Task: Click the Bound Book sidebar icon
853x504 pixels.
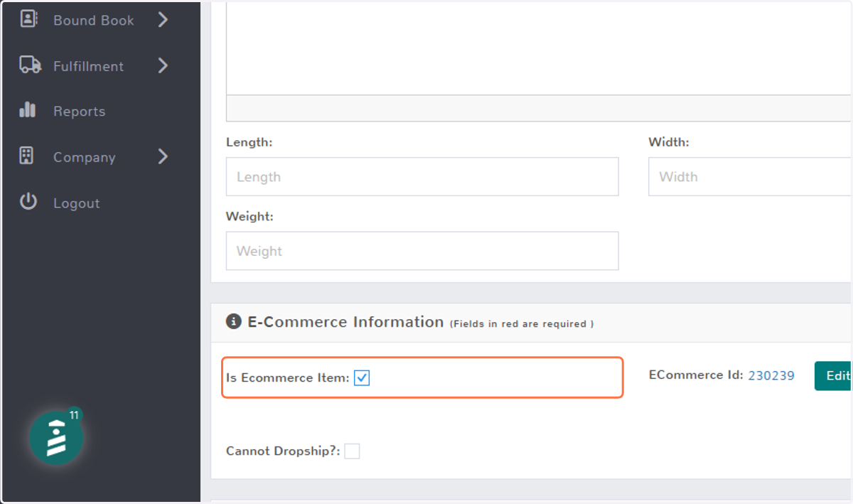Action: tap(28, 19)
